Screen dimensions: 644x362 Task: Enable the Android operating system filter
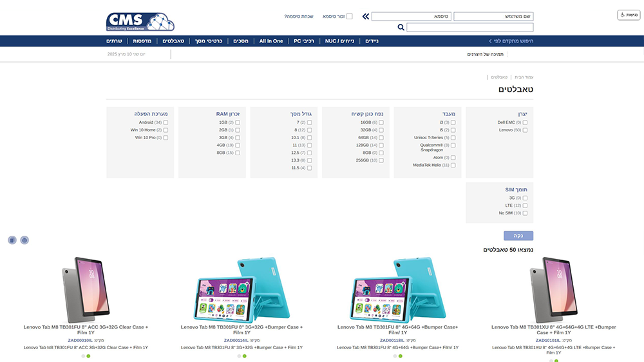pos(166,122)
